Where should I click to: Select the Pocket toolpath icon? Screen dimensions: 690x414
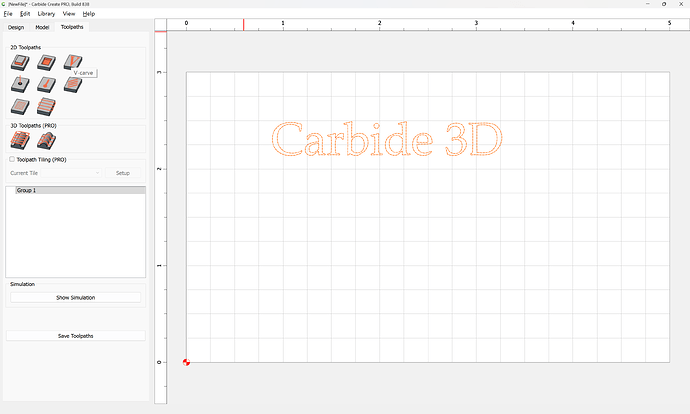pyautogui.click(x=45, y=63)
